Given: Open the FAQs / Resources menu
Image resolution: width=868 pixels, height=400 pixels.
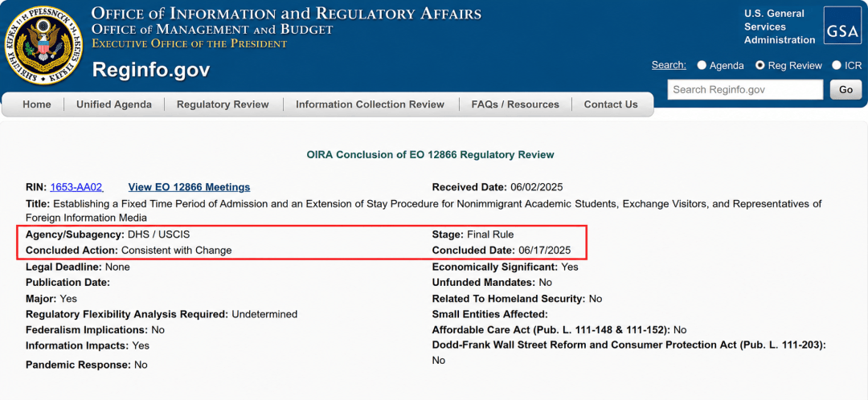Looking at the screenshot, I should click(x=515, y=104).
